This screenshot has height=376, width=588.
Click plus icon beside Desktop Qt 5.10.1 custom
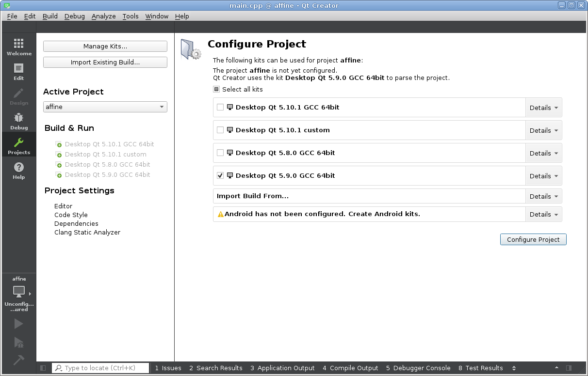59,155
